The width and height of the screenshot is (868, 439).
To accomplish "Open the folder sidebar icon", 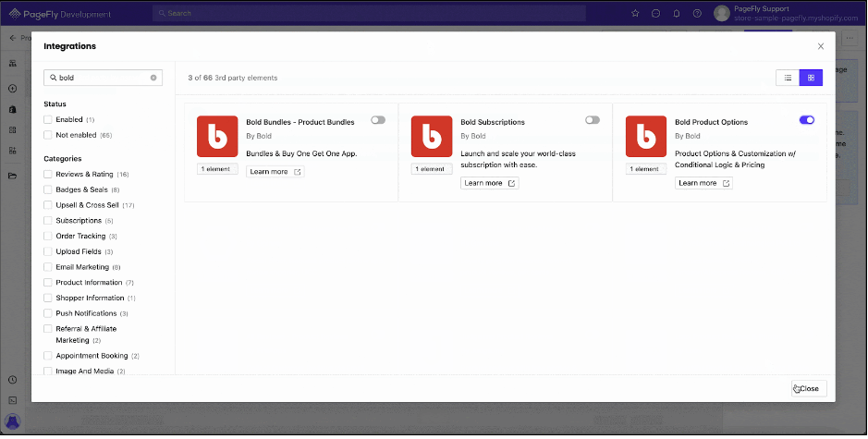I will click(x=13, y=176).
